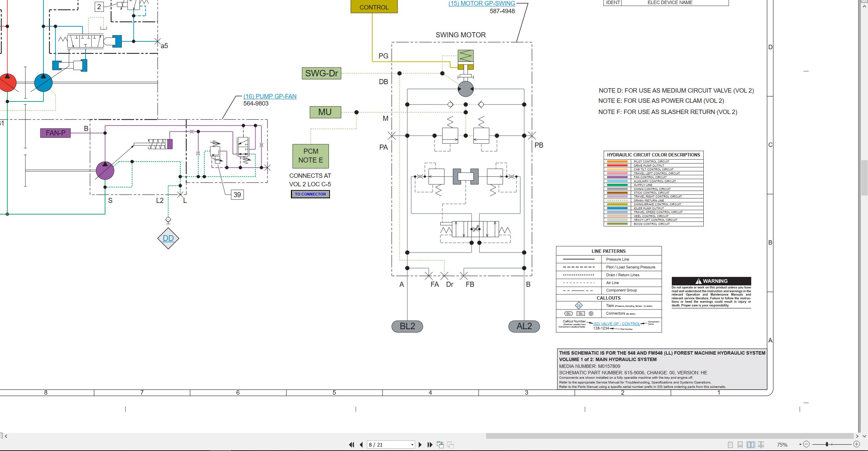868x451 pixels.
Task: Select the facing pages view
Action: point(751,445)
